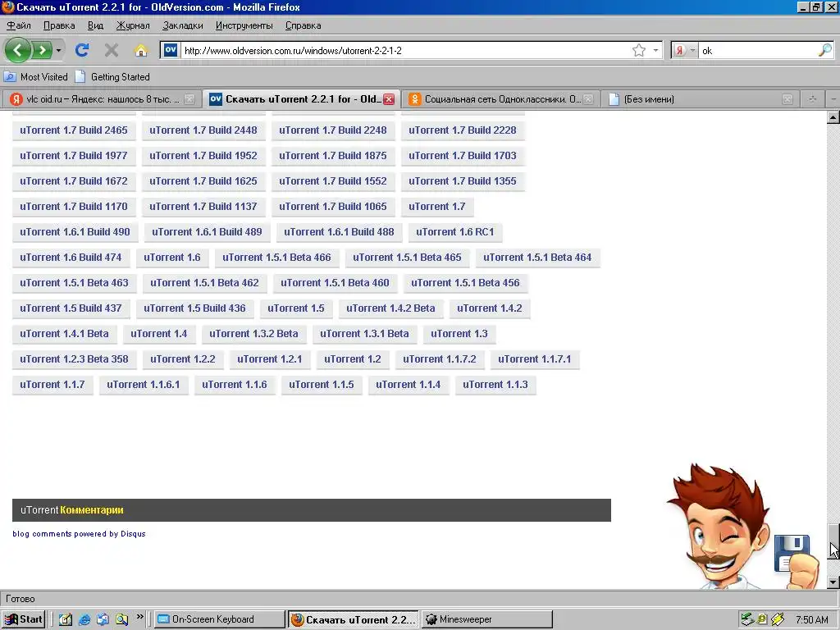The width and height of the screenshot is (840, 630).
Task: Open the Файл menu
Action: pyautogui.click(x=19, y=25)
